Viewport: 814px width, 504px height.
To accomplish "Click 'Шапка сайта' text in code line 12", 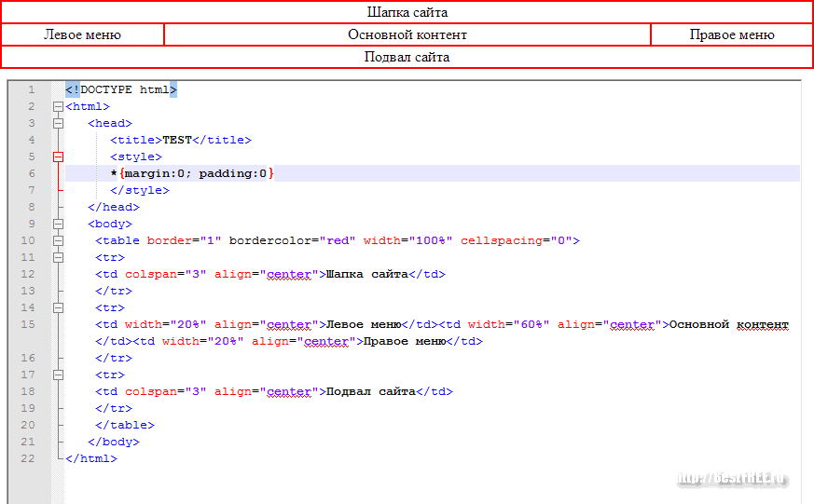I will [366, 274].
